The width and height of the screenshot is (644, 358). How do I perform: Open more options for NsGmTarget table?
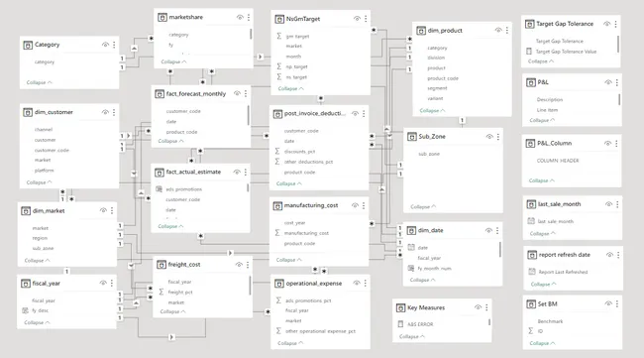pyautogui.click(x=366, y=19)
